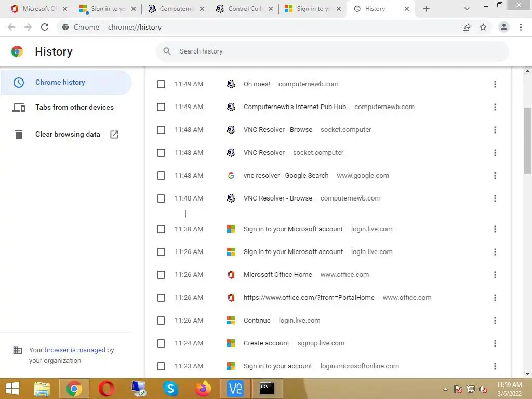The image size is (532, 399).
Task: Tick the PortalHome office.com entry checkbox
Action: click(x=161, y=298)
